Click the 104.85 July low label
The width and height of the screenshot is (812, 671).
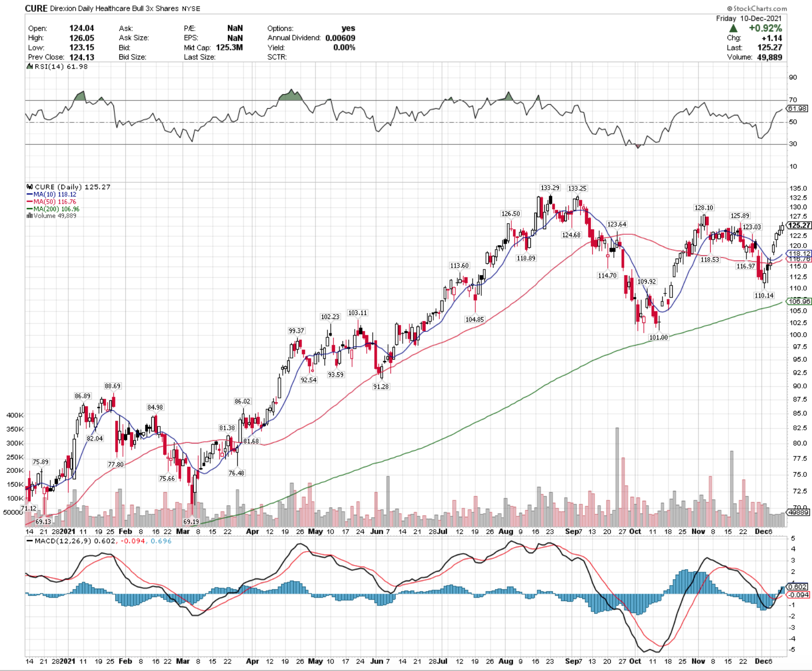474,320
